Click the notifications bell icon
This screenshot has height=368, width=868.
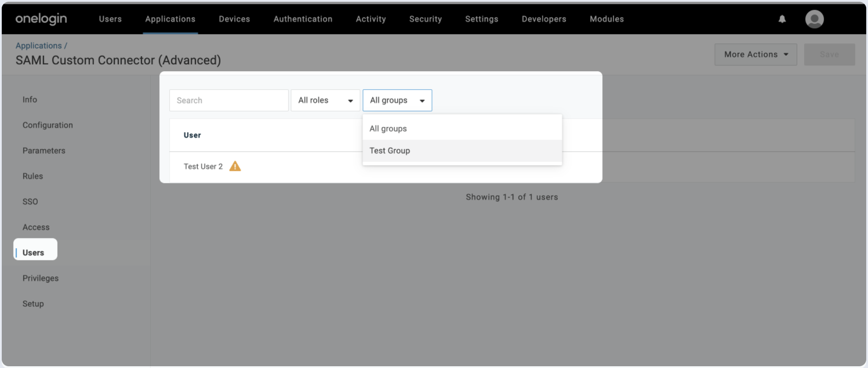pyautogui.click(x=782, y=19)
